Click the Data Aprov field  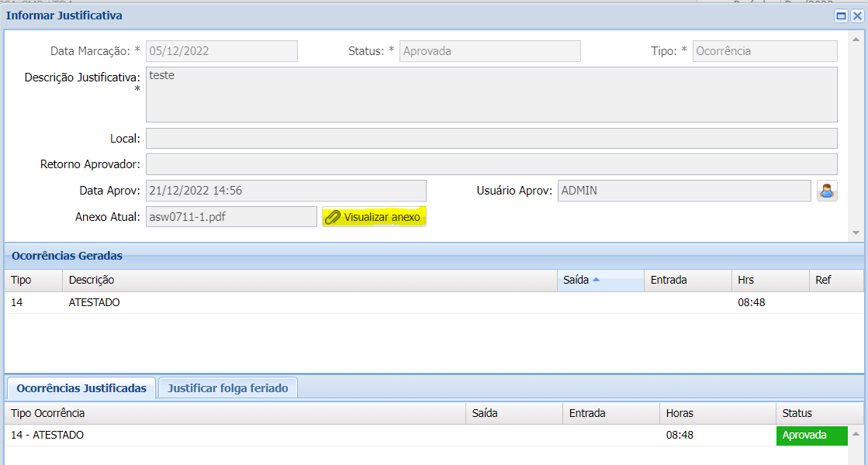(x=286, y=191)
